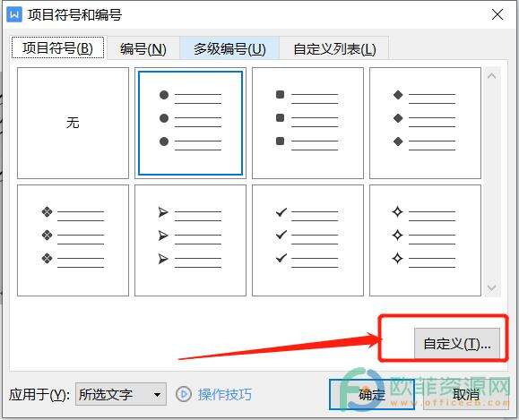Click the play icon beside 操作技巧

pos(183,394)
